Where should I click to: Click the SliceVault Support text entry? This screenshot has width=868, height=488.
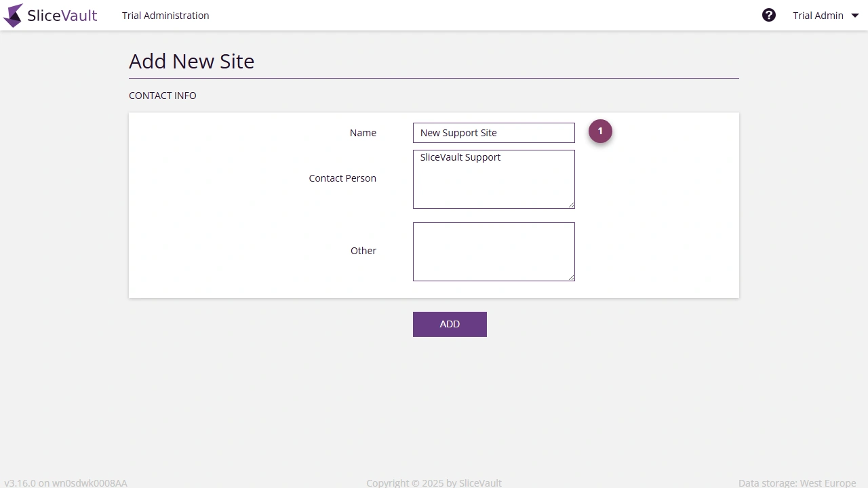tap(460, 157)
